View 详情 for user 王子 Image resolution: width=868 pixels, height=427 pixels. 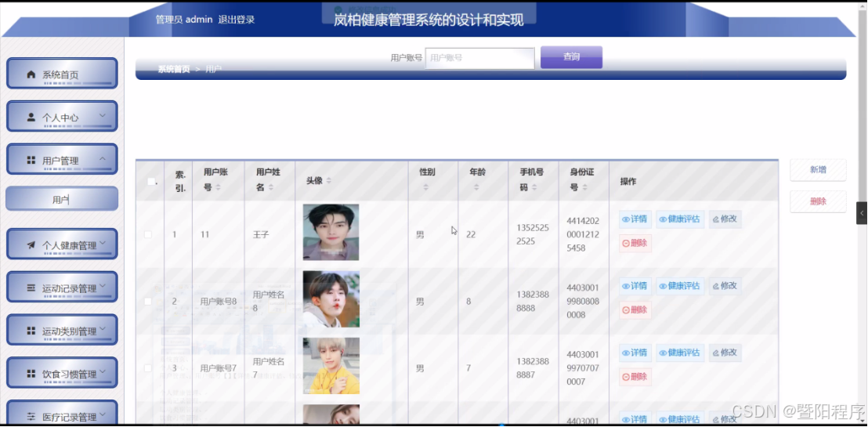click(635, 219)
